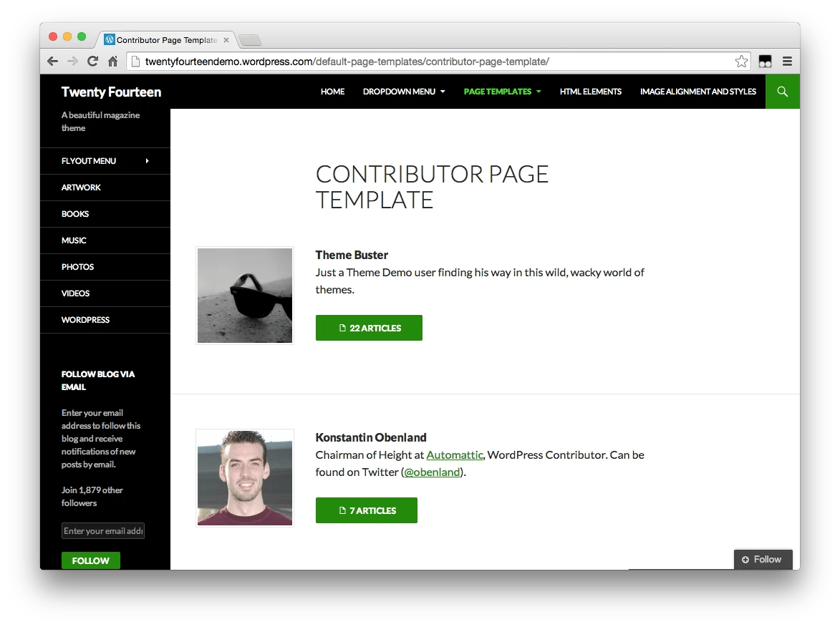Click the WordPress favicon on the tab
The width and height of the screenshot is (840, 627).
click(110, 39)
